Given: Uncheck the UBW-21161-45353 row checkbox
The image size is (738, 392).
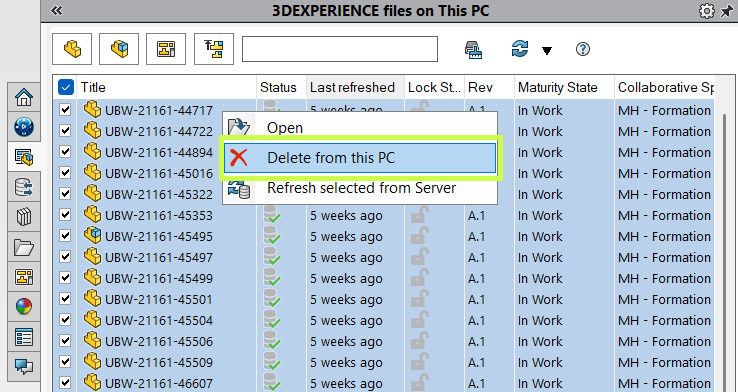Looking at the screenshot, I should pyautogui.click(x=65, y=215).
